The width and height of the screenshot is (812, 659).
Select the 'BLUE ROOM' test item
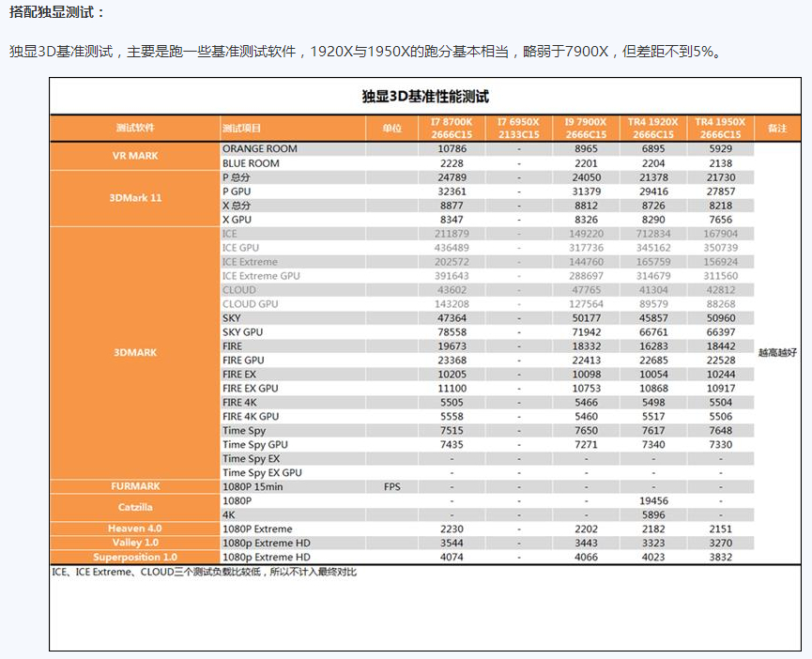coord(251,163)
